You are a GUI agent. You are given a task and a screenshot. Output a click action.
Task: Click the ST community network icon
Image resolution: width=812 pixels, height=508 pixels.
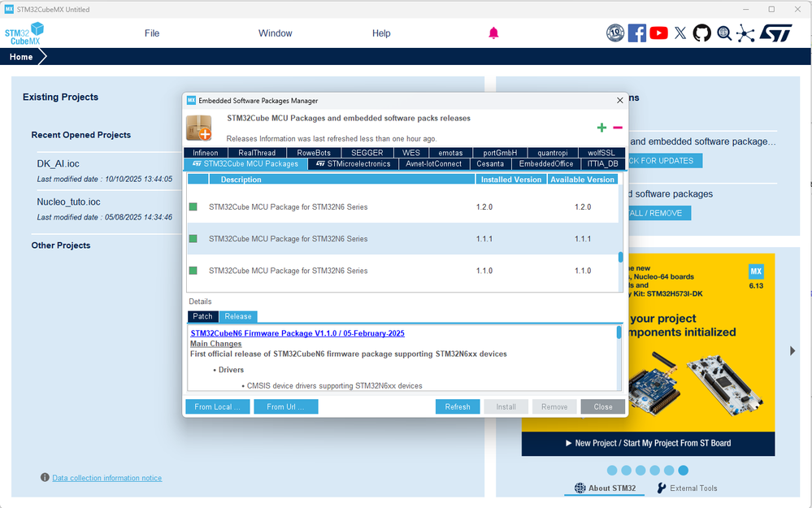pyautogui.click(x=745, y=33)
